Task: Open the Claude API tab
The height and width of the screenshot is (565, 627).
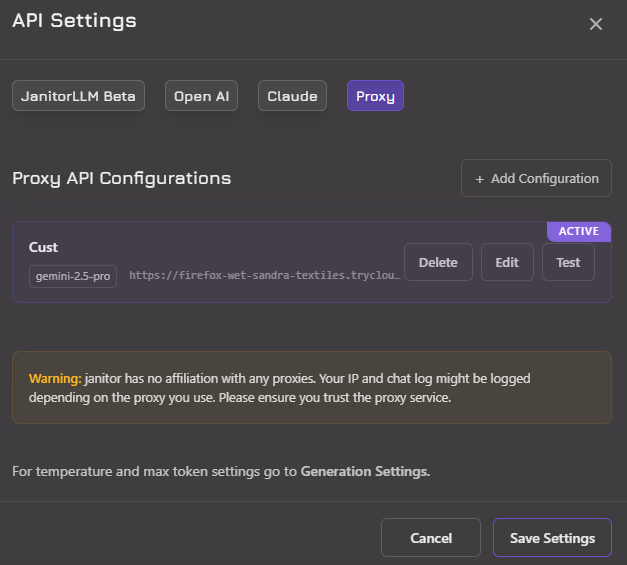Action: pyautogui.click(x=292, y=96)
